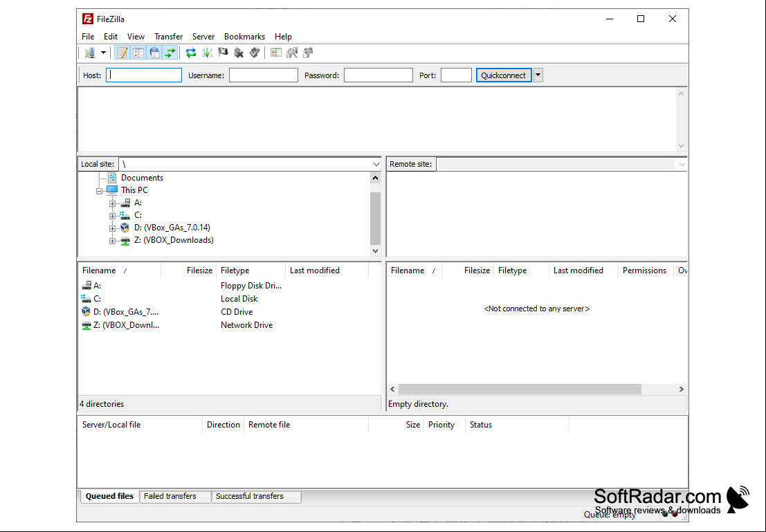The width and height of the screenshot is (766, 532).
Task: Open the Edit menu
Action: 111,37
